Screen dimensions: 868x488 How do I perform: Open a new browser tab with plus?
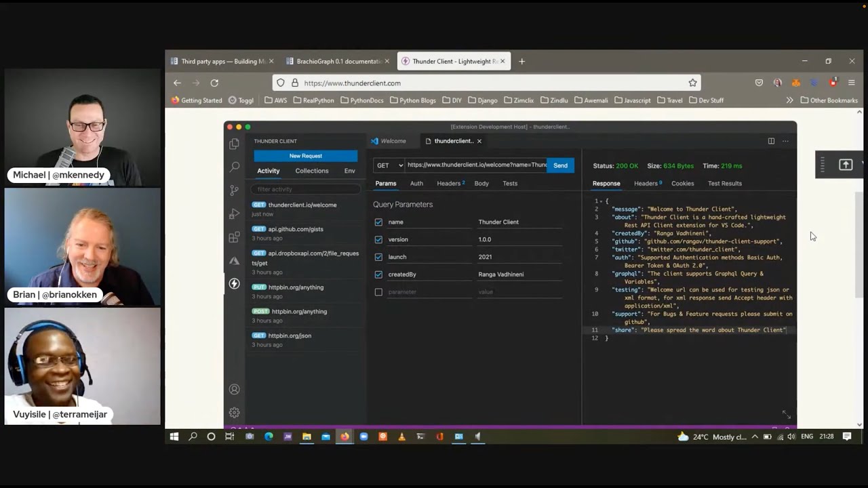(521, 61)
